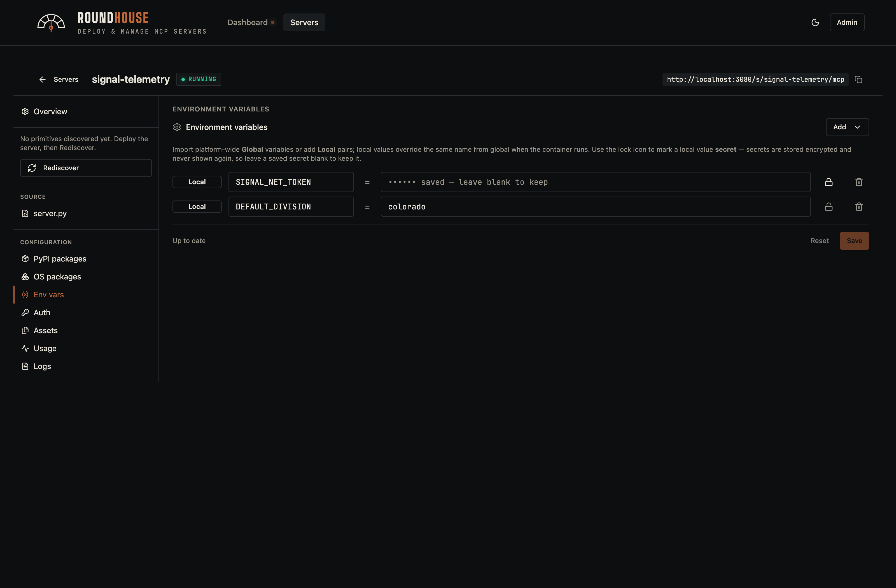Click the RUNNING status badge
This screenshot has height=588, width=896.
point(199,80)
